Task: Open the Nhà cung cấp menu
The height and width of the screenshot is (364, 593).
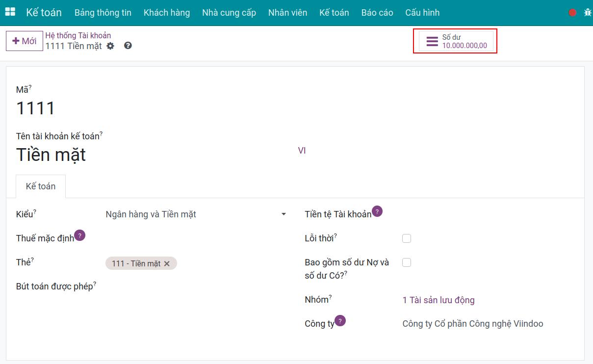Action: click(229, 13)
